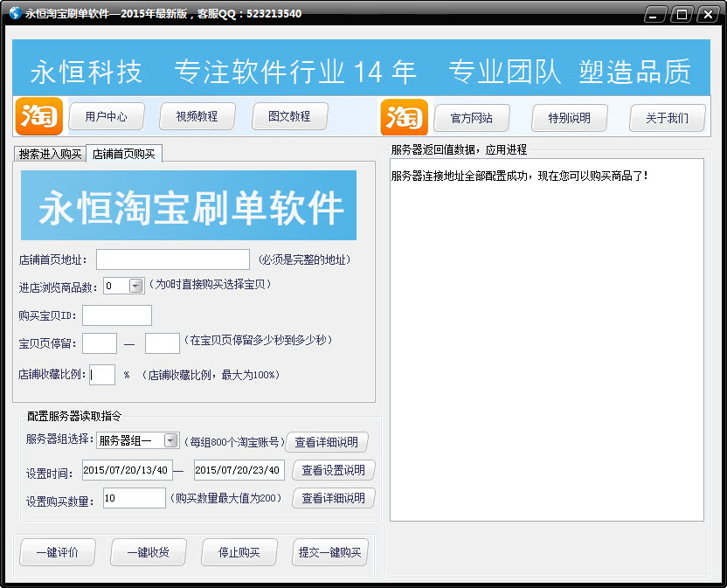The width and height of the screenshot is (727, 588).
Task: Click the left orange Taobao logo icon
Action: coord(39,116)
